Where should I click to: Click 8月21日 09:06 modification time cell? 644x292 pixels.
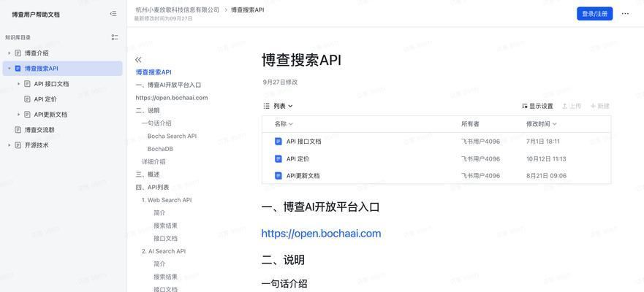tap(546, 176)
